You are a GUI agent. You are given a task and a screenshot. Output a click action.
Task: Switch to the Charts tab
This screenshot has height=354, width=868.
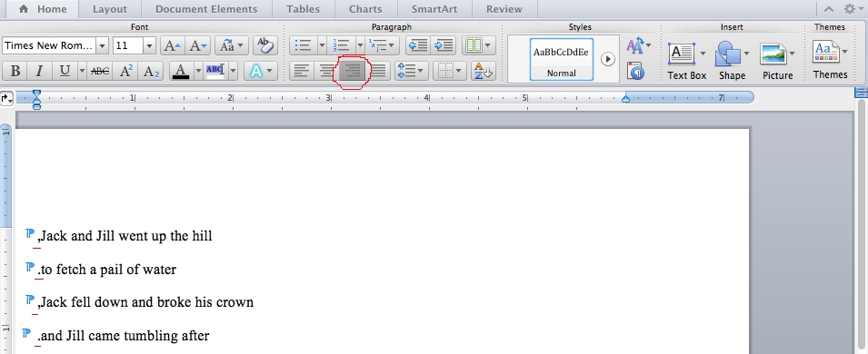(x=366, y=9)
